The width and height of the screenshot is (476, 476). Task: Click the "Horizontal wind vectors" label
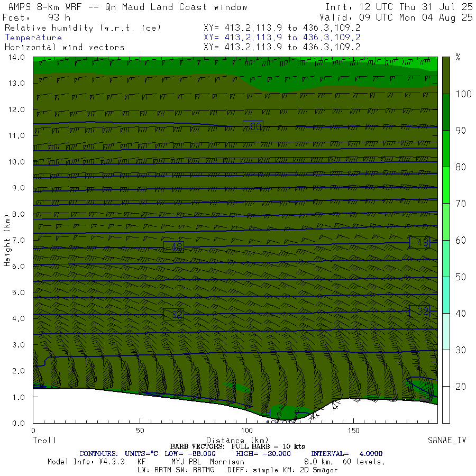[x=65, y=48]
